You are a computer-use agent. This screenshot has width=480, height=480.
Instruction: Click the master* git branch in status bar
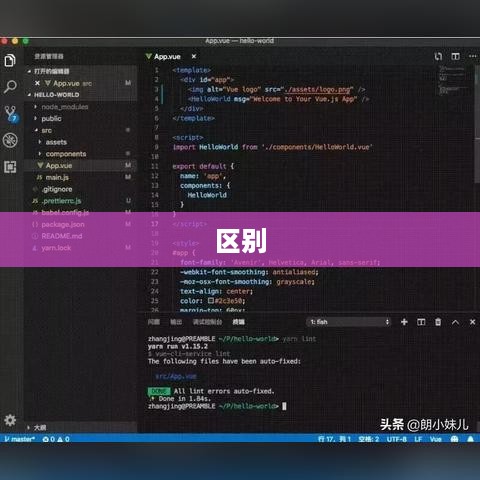19,439
